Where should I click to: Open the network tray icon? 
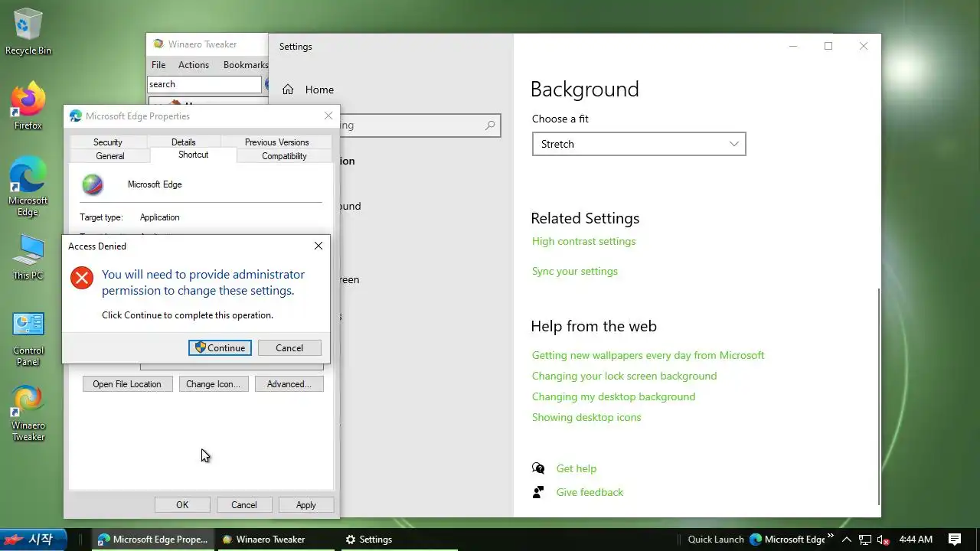[x=865, y=540]
